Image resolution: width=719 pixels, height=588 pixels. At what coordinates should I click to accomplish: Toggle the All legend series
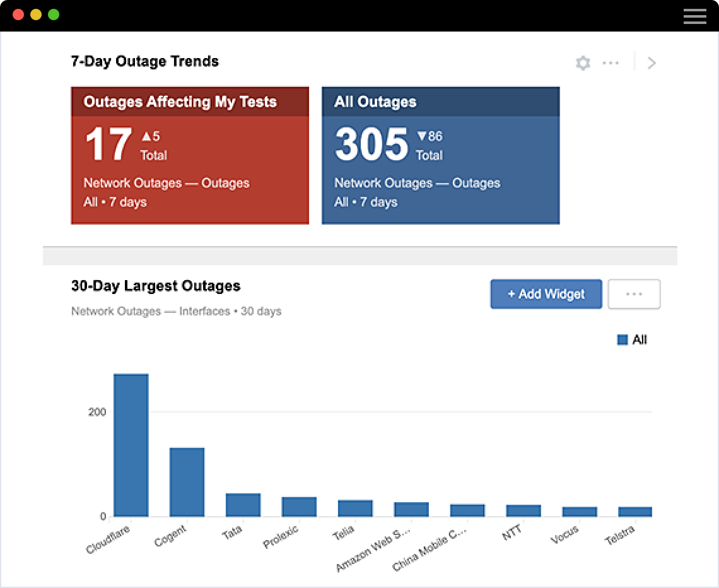tap(632, 340)
